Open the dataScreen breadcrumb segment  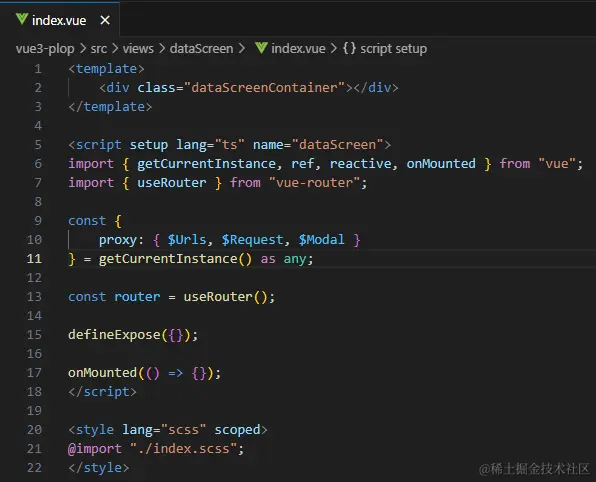pyautogui.click(x=201, y=49)
